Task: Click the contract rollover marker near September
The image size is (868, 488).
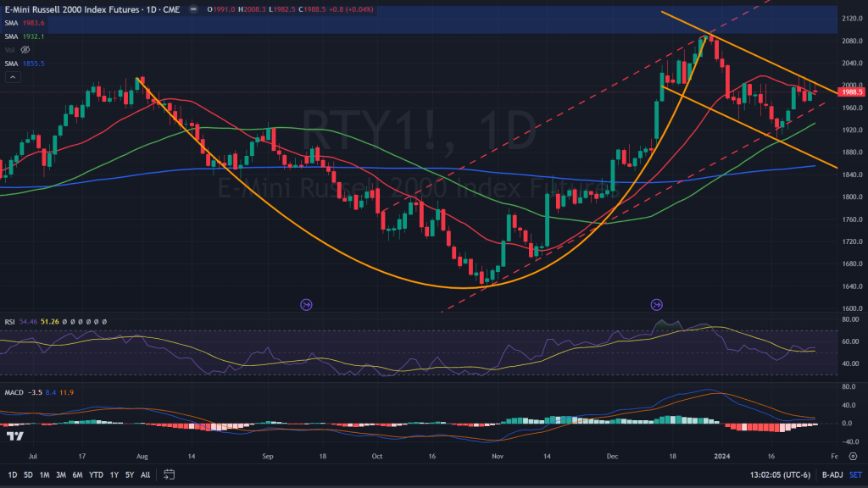Action: (306, 303)
